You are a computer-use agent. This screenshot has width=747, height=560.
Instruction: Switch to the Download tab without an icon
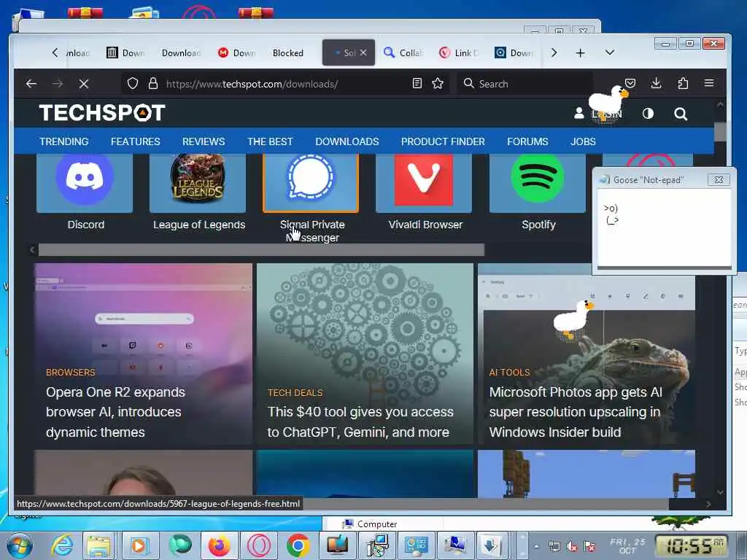coord(181,52)
